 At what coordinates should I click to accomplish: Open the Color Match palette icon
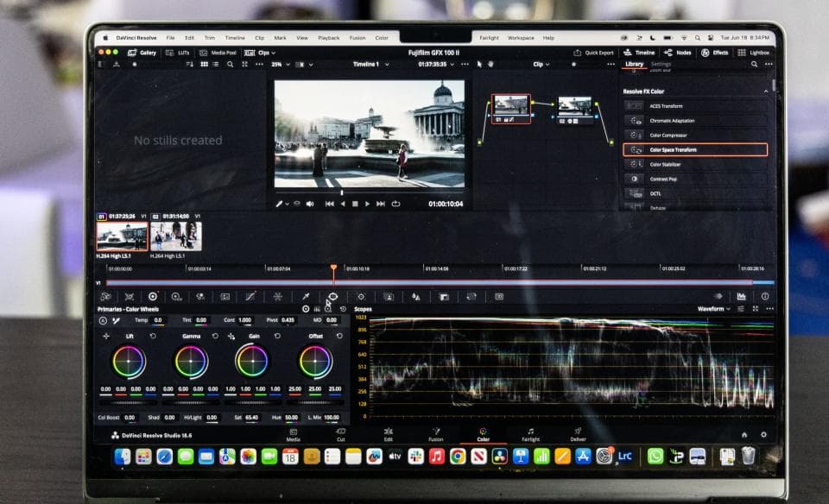(130, 297)
